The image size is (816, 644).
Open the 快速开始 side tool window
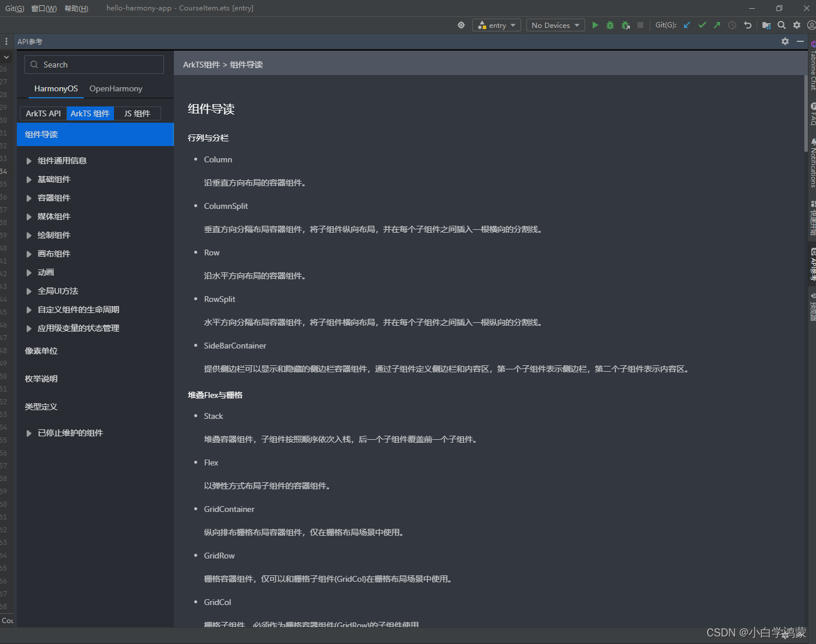[813, 218]
